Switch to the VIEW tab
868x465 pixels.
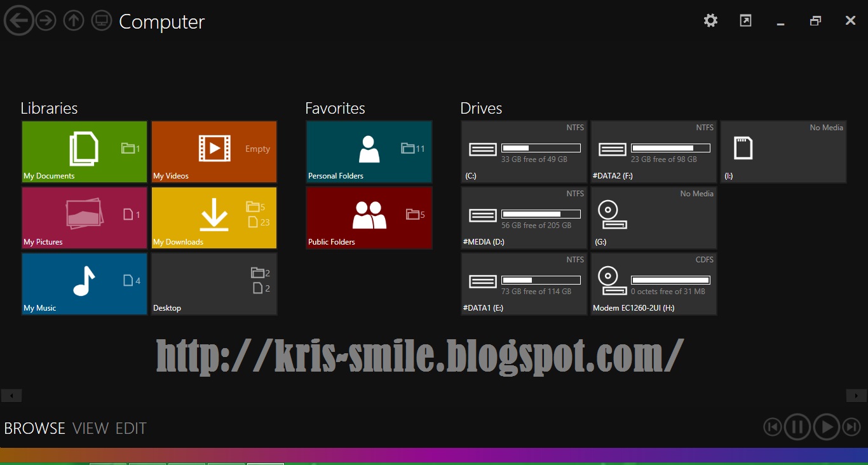[x=90, y=429]
